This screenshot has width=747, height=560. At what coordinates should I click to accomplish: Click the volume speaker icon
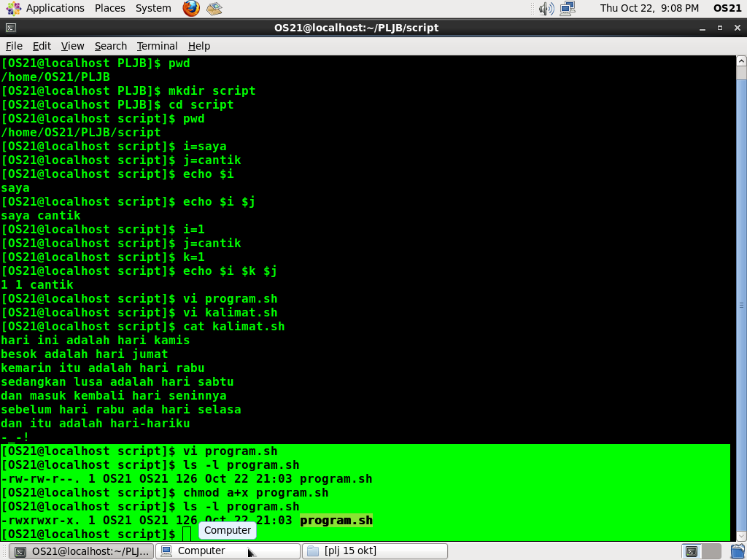click(546, 8)
